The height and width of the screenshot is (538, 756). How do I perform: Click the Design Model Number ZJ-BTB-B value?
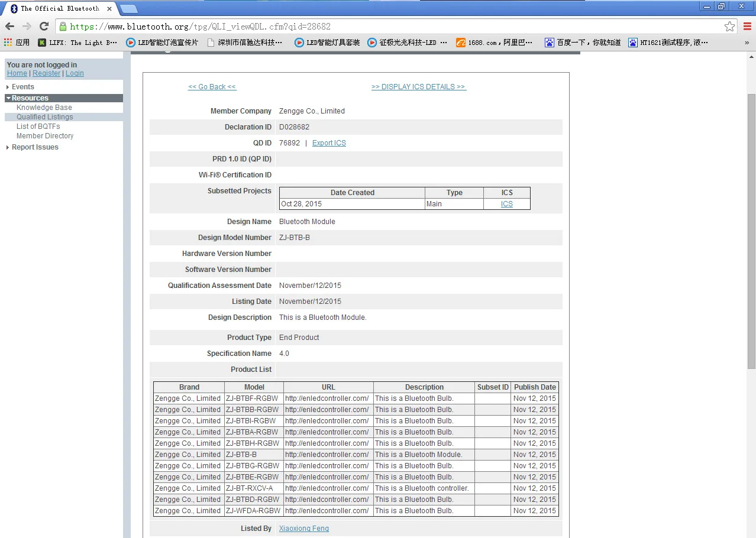point(295,238)
